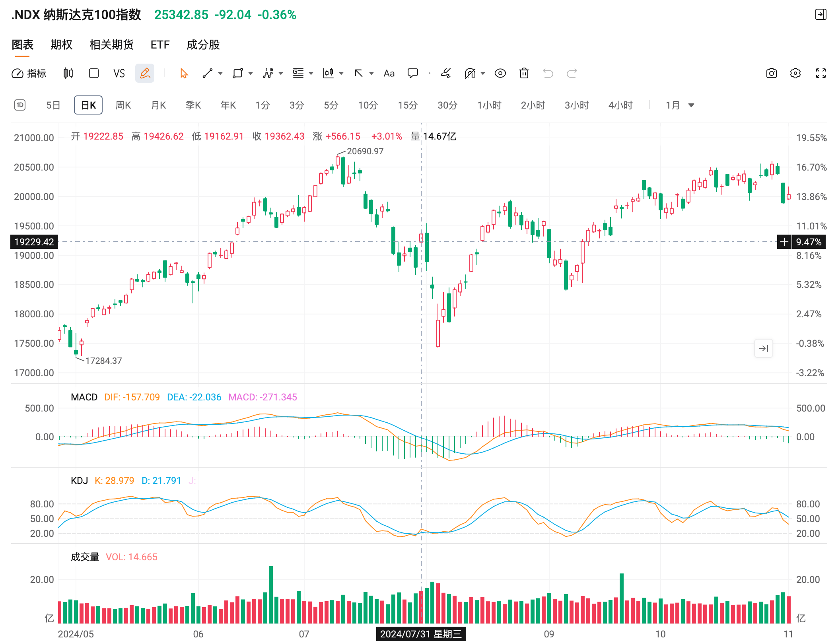Toggle drawings visibility with eye icon
The image size is (840, 641).
(x=500, y=73)
